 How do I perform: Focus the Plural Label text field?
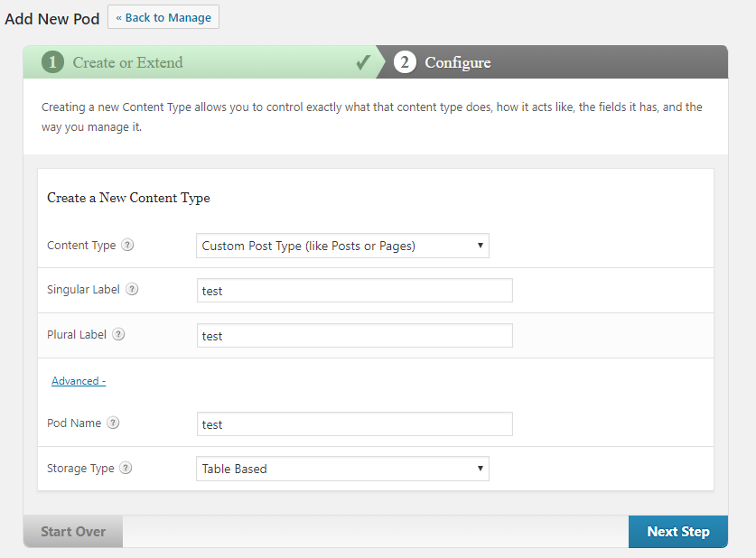pyautogui.click(x=355, y=335)
